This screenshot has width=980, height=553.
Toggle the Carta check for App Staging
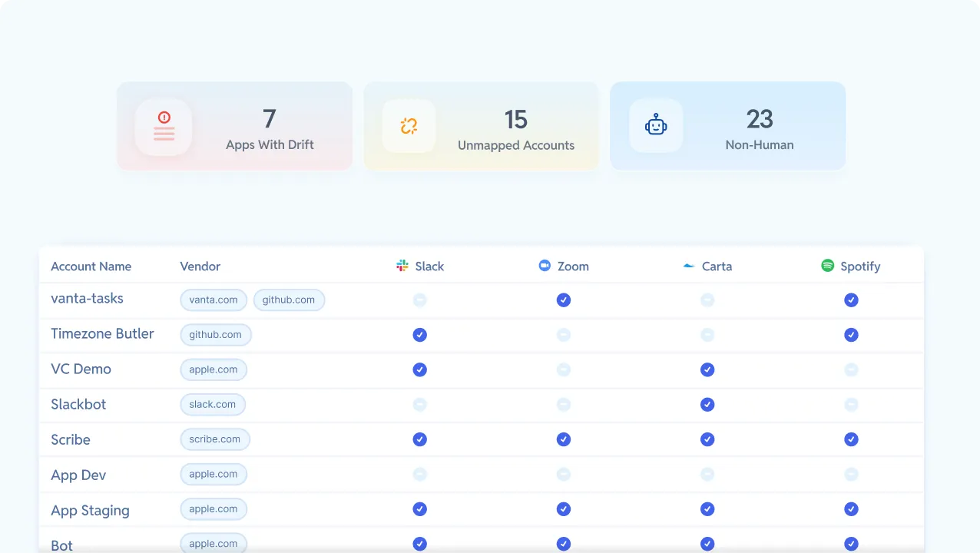(x=707, y=508)
